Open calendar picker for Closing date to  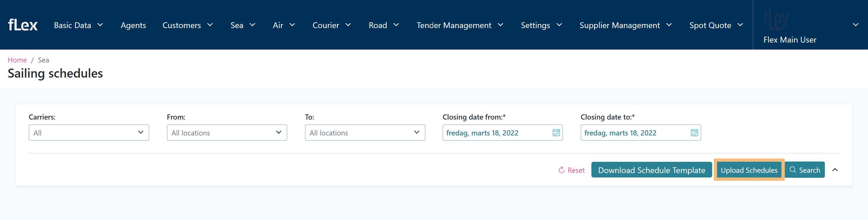point(694,133)
